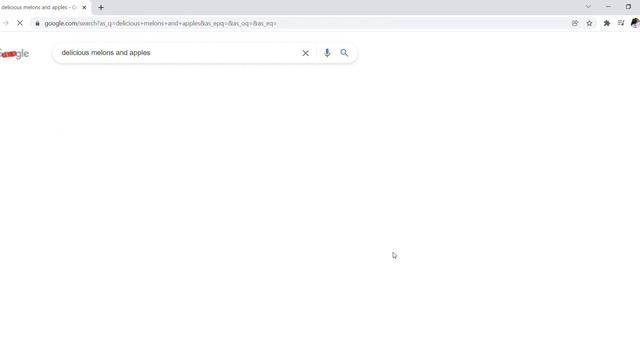Stop loading the page
640x360 pixels.
pyautogui.click(x=20, y=23)
